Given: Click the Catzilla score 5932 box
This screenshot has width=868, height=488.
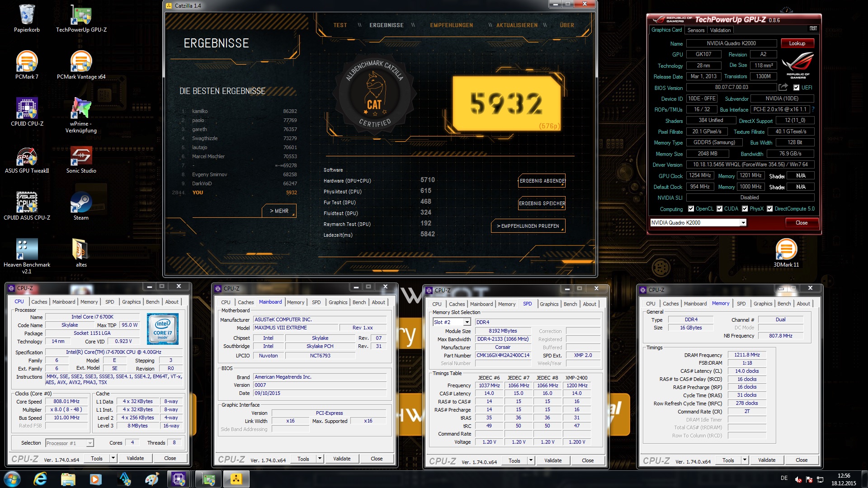Looking at the screenshot, I should (x=506, y=104).
